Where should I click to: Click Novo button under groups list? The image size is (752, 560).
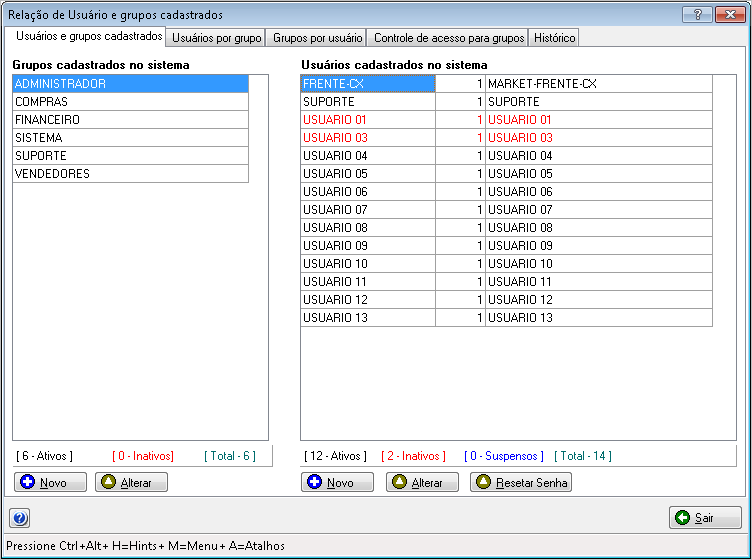(50, 482)
